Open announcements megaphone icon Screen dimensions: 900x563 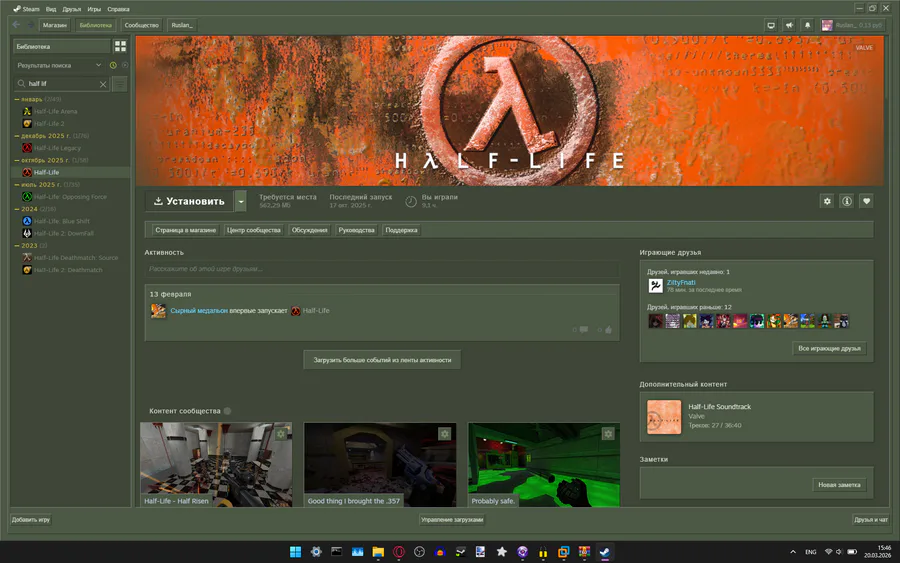tap(789, 25)
